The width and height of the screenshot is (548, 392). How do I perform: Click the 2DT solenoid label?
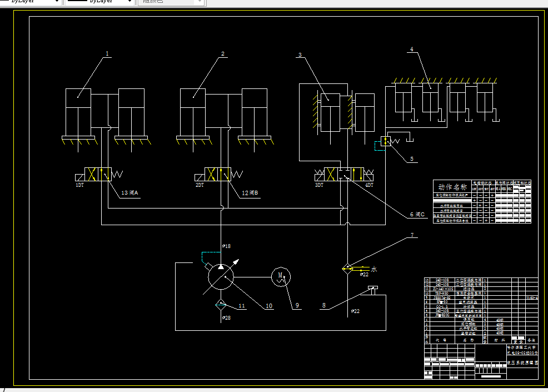(200, 185)
